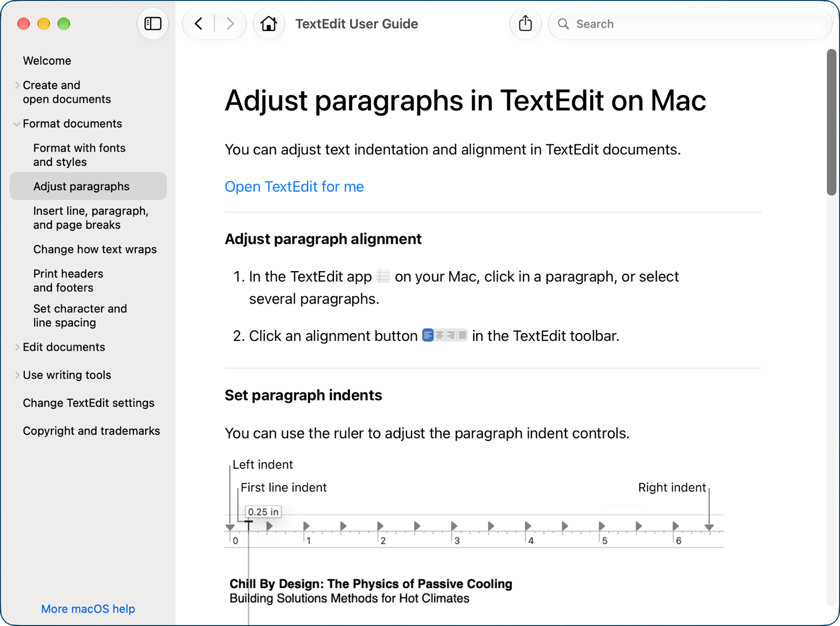Open the Welcome page
Screen dimensions: 840x626
click(x=47, y=60)
